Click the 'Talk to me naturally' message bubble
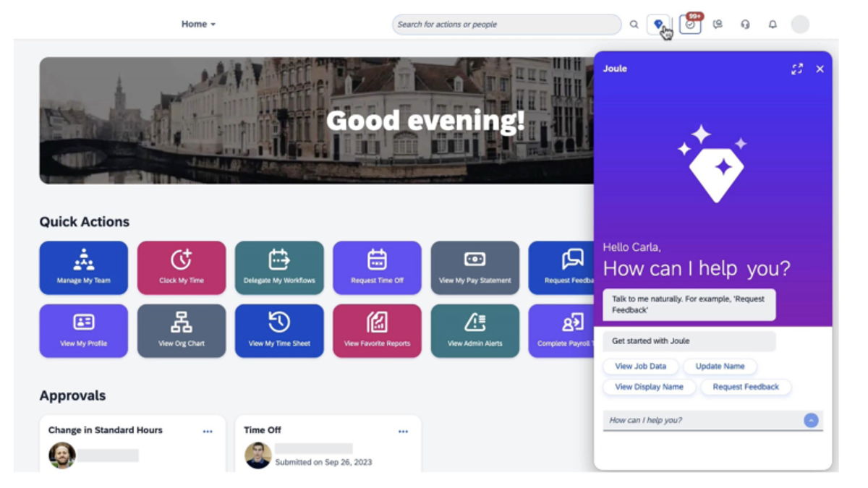 pyautogui.click(x=689, y=305)
